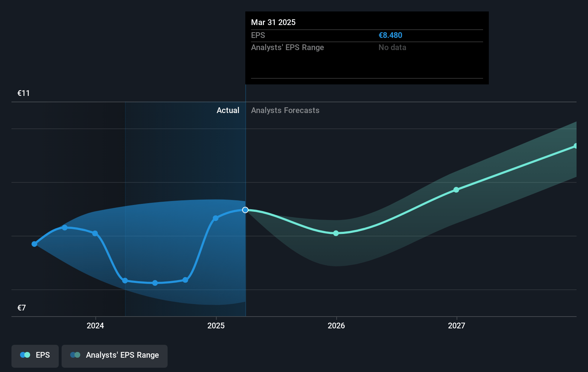Click the 2027 x-axis label

tap(457, 325)
